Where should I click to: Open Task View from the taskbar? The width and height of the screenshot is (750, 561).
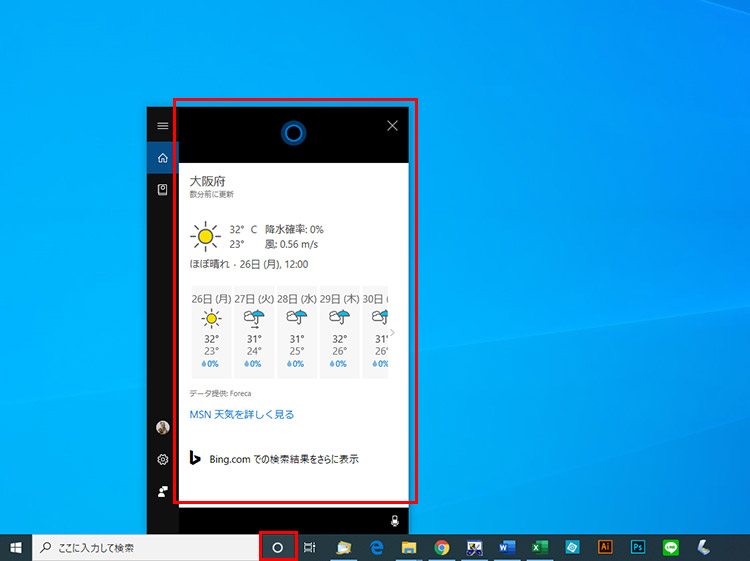point(310,547)
